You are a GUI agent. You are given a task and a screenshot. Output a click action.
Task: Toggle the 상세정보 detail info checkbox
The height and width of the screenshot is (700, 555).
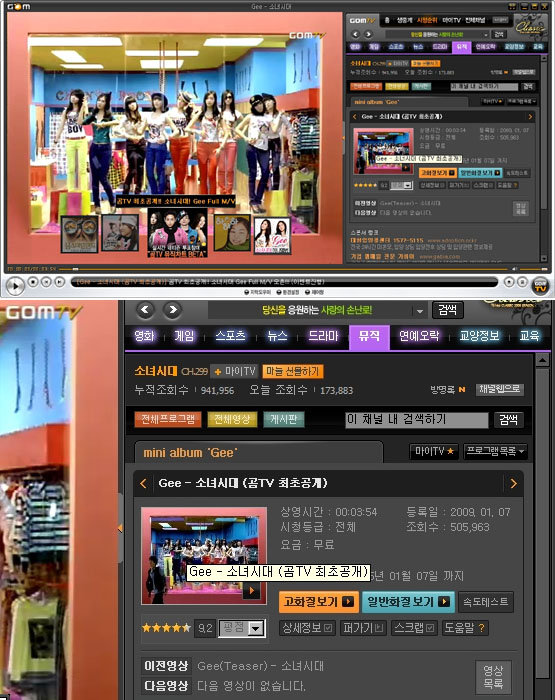307,628
